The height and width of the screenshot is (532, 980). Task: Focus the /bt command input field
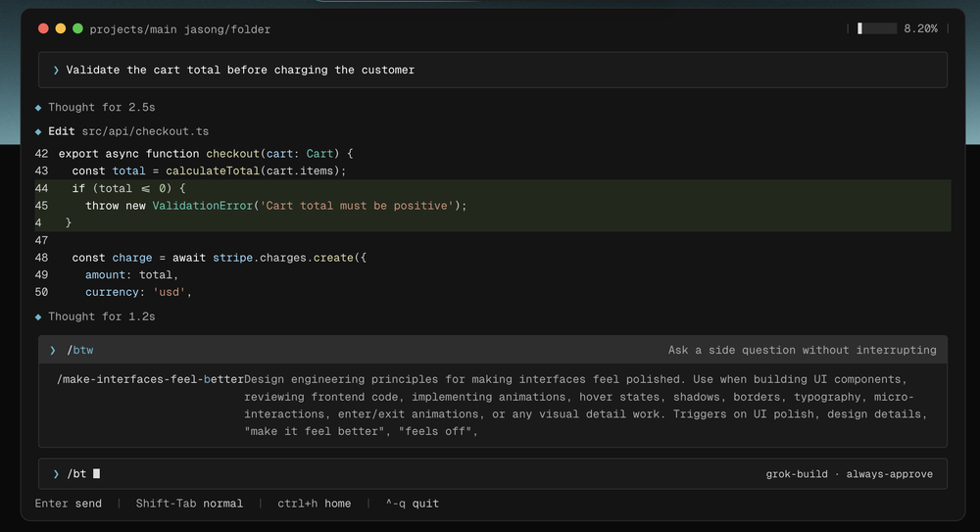[x=493, y=474]
